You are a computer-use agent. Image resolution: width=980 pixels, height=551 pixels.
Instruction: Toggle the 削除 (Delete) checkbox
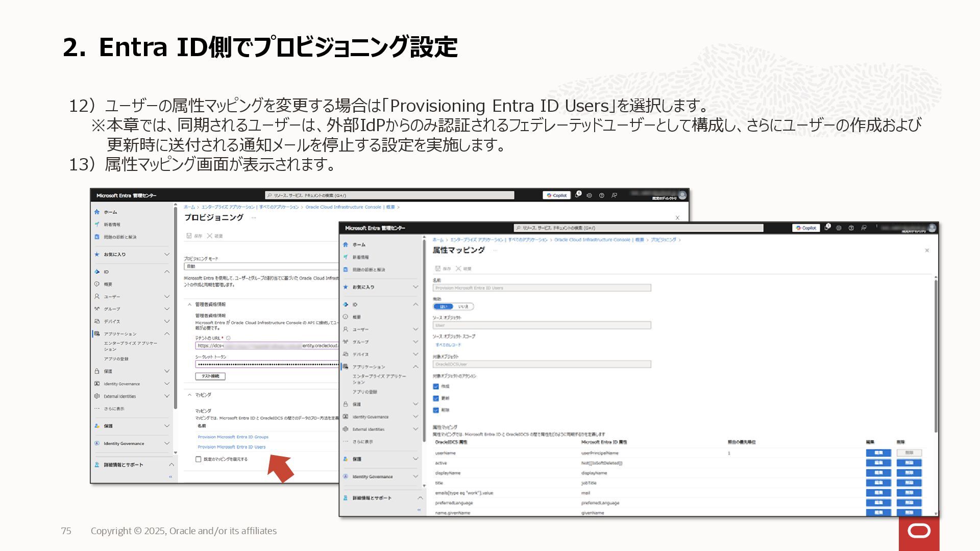click(x=436, y=410)
